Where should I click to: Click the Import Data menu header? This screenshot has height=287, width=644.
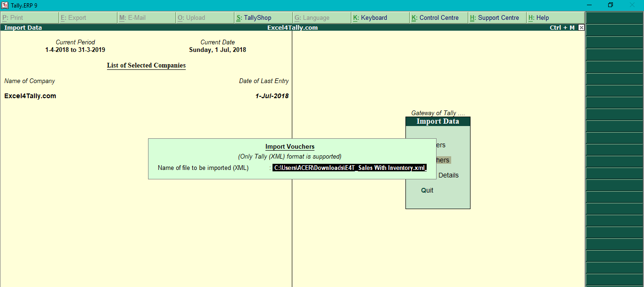tap(438, 121)
